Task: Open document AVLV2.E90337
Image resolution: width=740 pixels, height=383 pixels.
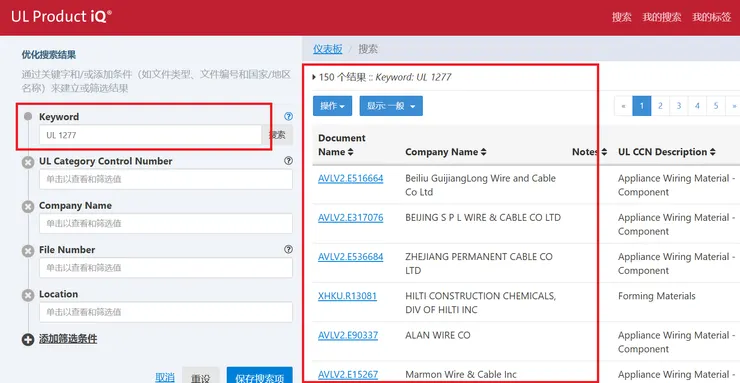Action: pyautogui.click(x=348, y=335)
